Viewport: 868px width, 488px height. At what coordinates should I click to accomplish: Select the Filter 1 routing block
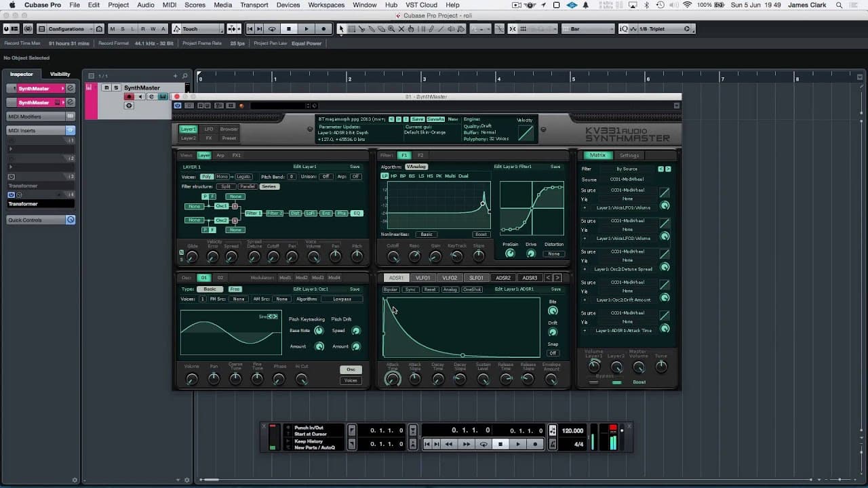[253, 213]
